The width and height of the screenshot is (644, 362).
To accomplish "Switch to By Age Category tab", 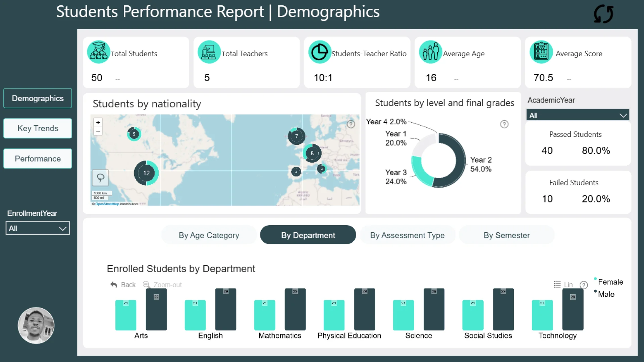I will click(209, 235).
